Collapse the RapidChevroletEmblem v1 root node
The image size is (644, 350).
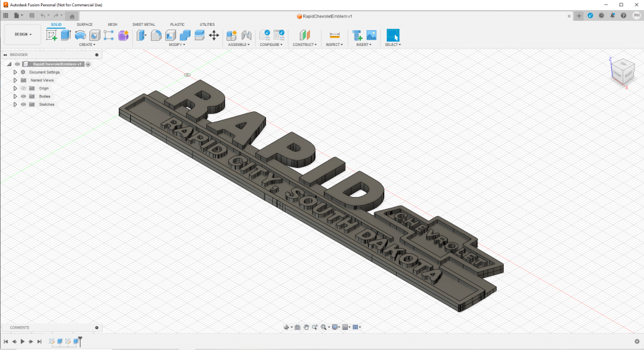(x=9, y=64)
